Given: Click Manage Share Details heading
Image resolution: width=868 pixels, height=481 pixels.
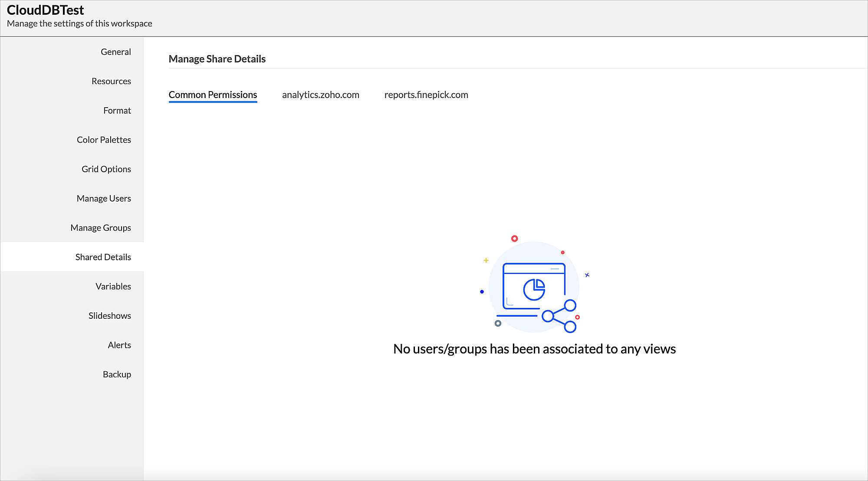Looking at the screenshot, I should [x=217, y=59].
